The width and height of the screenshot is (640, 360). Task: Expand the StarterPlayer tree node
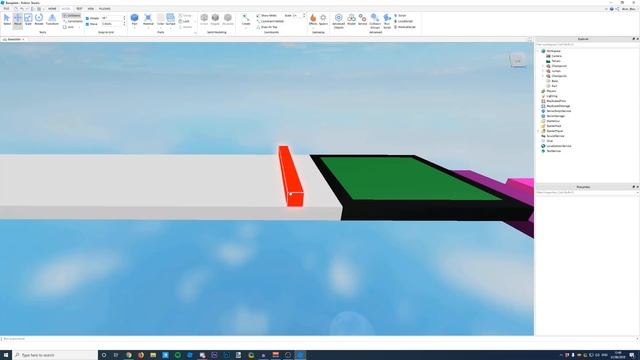click(x=539, y=131)
